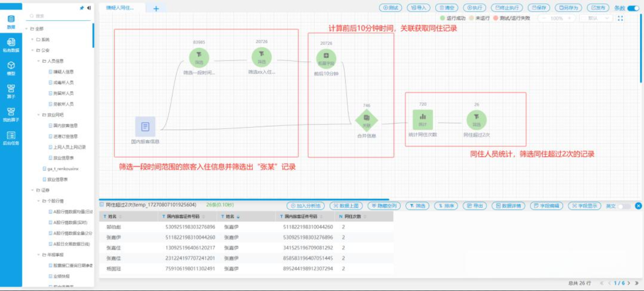This screenshot has width=644, height=291.
Task: Select the 统计同住次数 statistics node
Action: [x=422, y=120]
